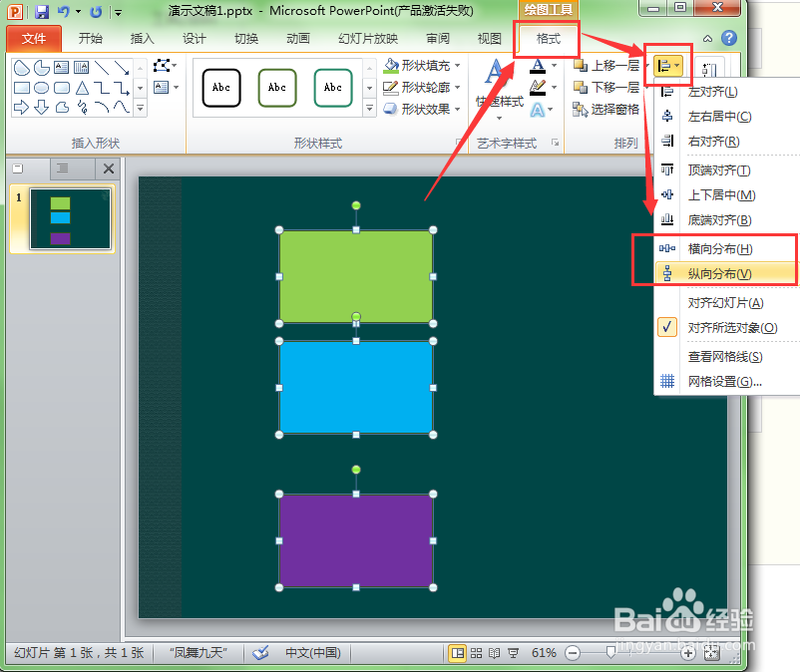Image resolution: width=800 pixels, height=672 pixels.
Task: Switch to the 动画 ribbon tab
Action: coord(298,39)
